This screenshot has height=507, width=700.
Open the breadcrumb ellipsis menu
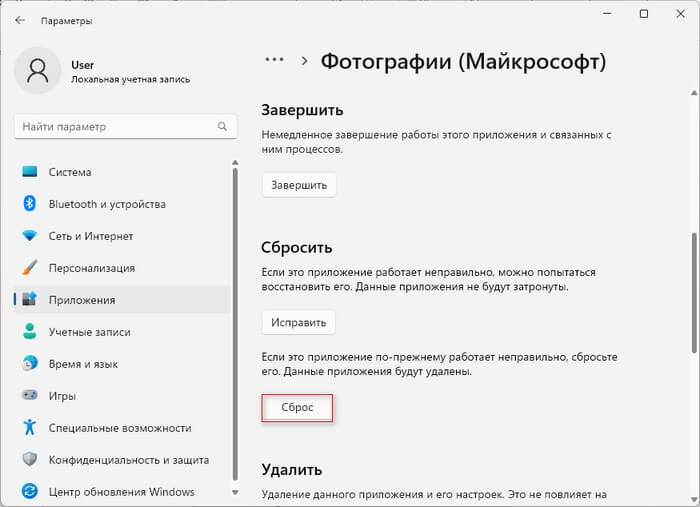point(274,59)
